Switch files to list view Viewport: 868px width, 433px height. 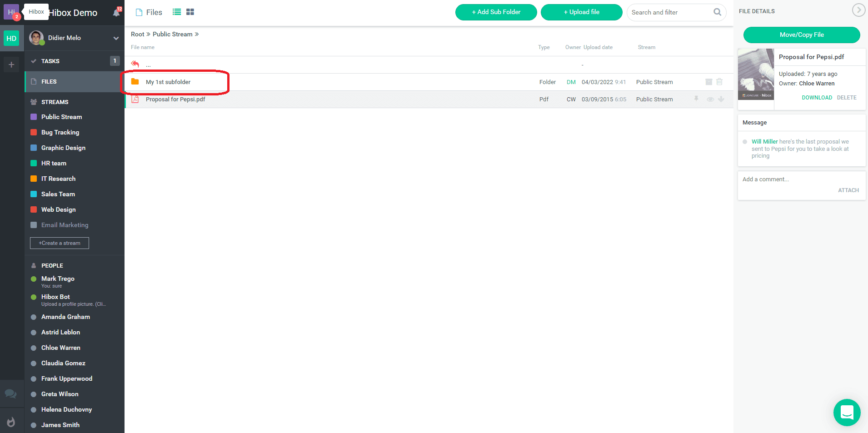(x=177, y=12)
